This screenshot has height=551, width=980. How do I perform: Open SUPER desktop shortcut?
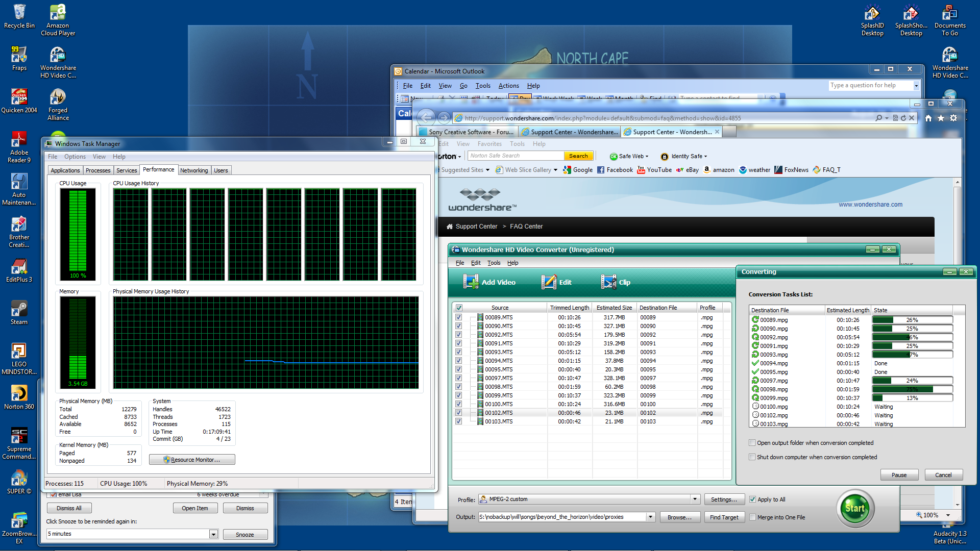[x=19, y=482]
